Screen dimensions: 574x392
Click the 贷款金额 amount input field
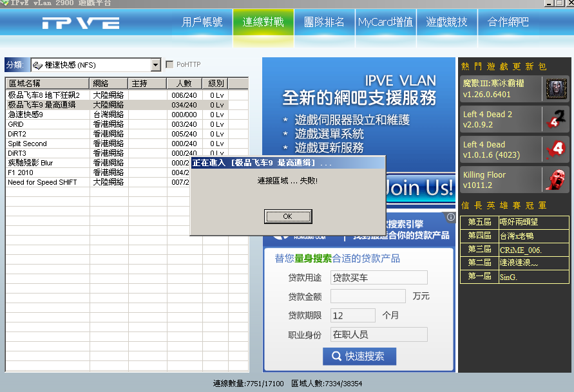pos(368,296)
